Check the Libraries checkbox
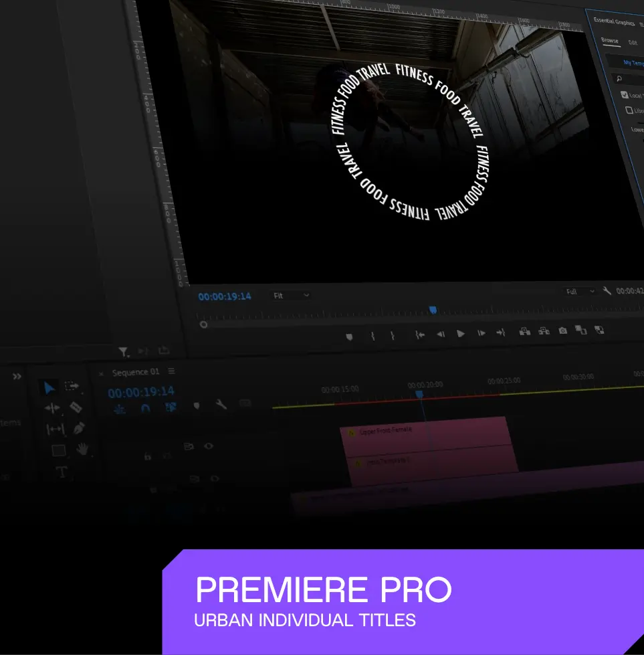 click(629, 110)
